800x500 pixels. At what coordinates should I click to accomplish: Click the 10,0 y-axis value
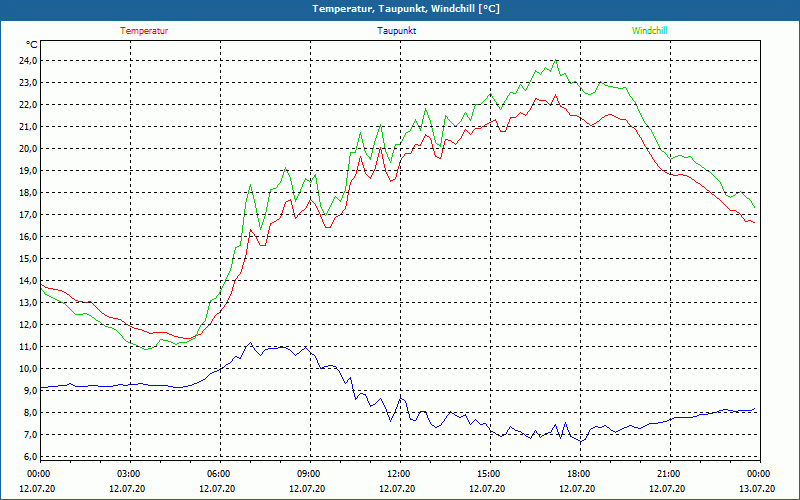(28, 369)
